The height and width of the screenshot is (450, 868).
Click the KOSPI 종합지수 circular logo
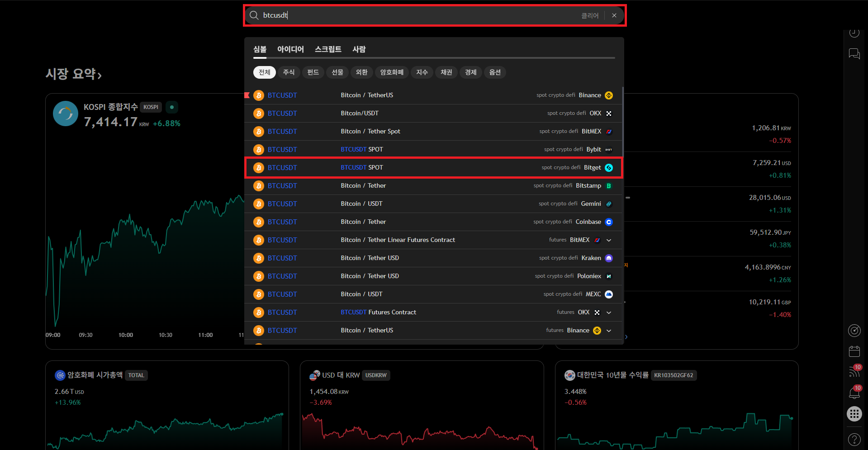(x=66, y=114)
